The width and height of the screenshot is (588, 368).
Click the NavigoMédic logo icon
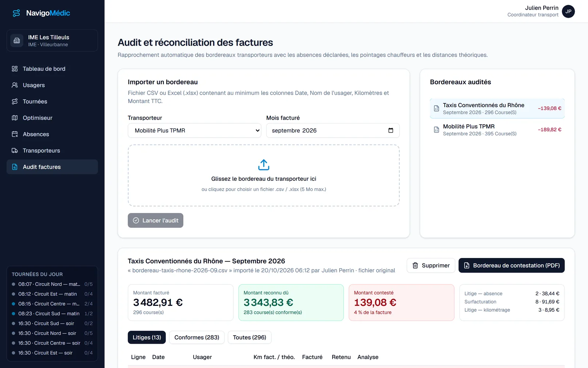[17, 13]
